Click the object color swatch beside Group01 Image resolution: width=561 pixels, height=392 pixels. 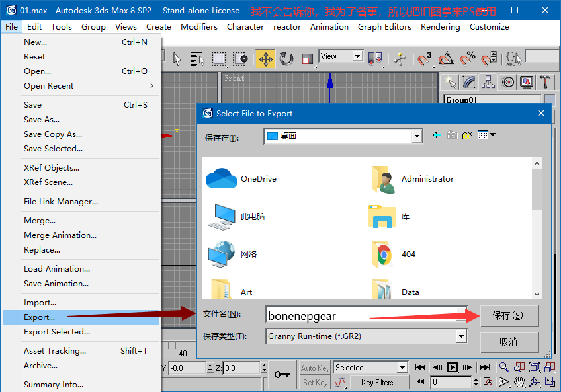pyautogui.click(x=549, y=100)
